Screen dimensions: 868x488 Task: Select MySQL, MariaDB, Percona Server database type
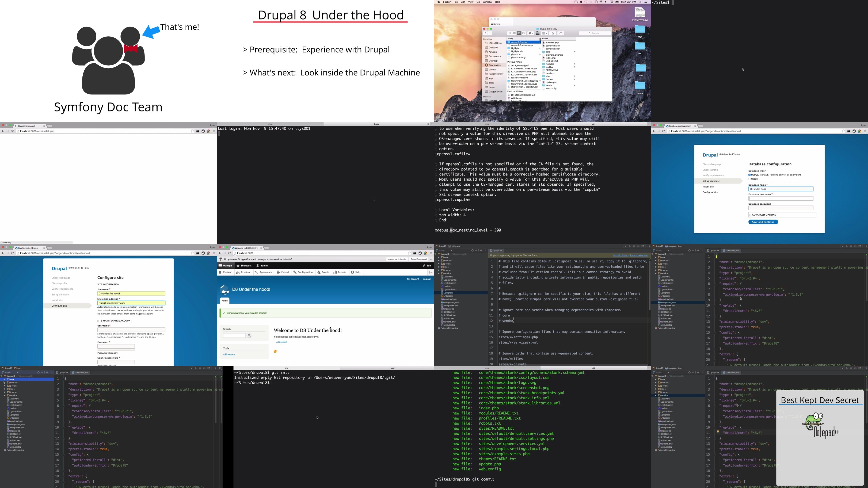pos(749,175)
